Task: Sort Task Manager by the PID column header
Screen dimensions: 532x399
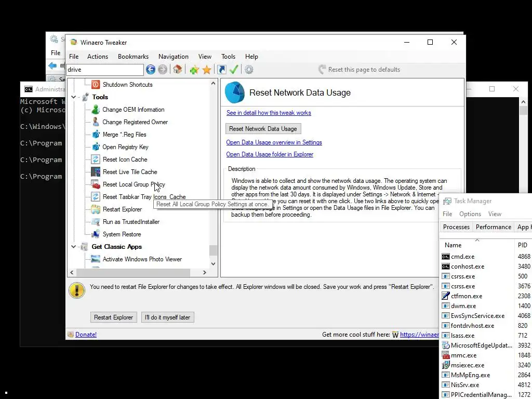Action: pos(523,245)
